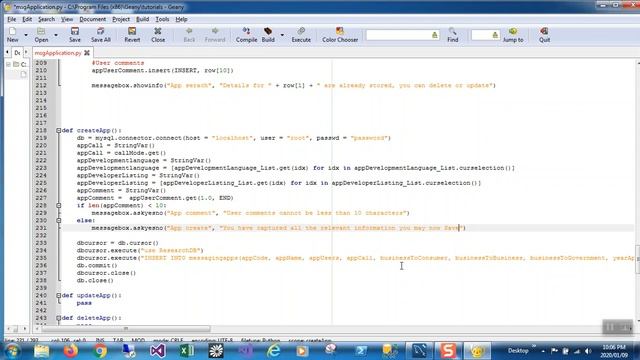Save the current file
640x360 pixels.
(75, 35)
